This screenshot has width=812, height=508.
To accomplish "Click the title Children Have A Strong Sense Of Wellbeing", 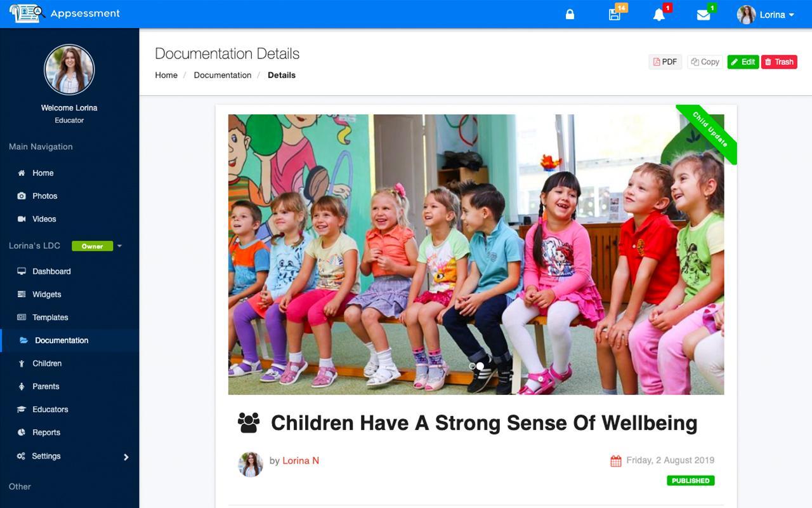I will tap(484, 423).
